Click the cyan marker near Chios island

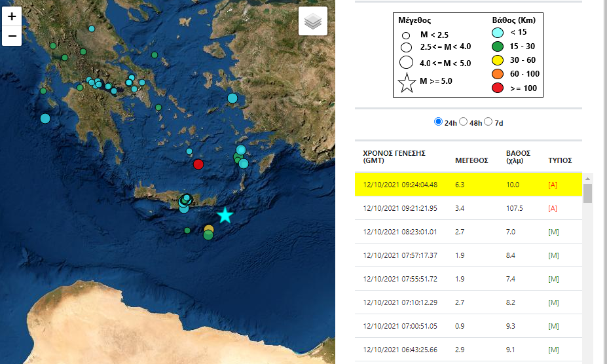pyautogui.click(x=232, y=98)
